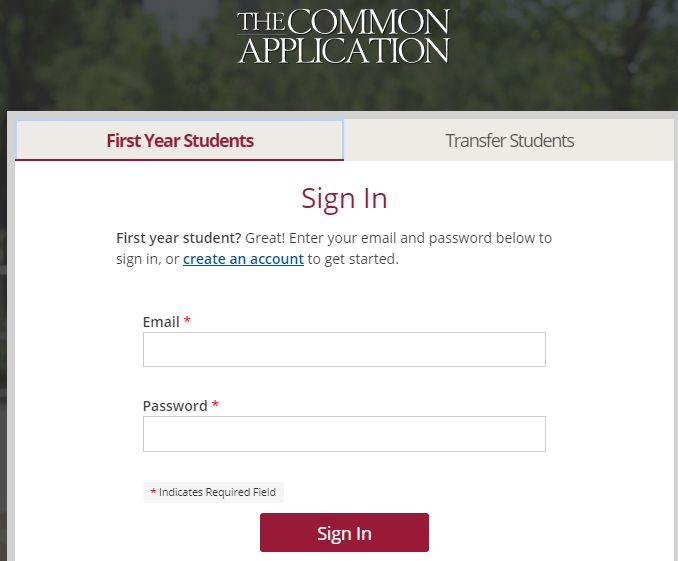Image resolution: width=678 pixels, height=561 pixels.
Task: Click the red asterisk beside Email
Action: tap(187, 322)
